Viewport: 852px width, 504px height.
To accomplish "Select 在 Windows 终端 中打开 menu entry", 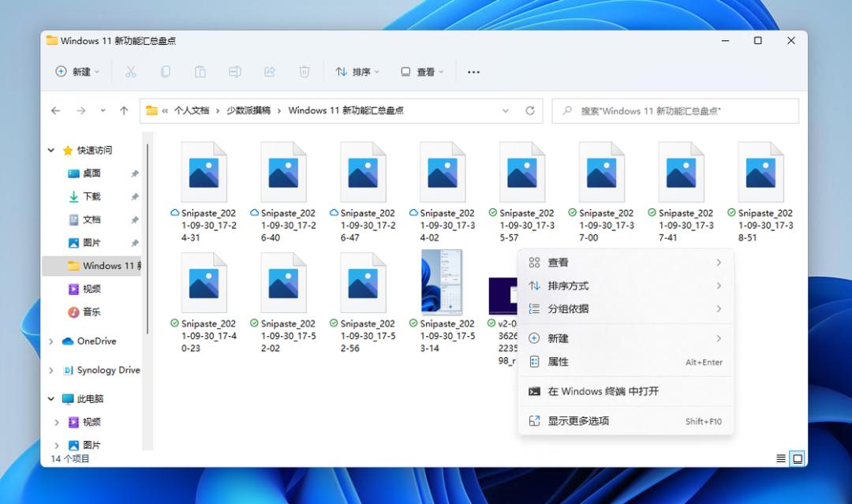I will coord(603,391).
